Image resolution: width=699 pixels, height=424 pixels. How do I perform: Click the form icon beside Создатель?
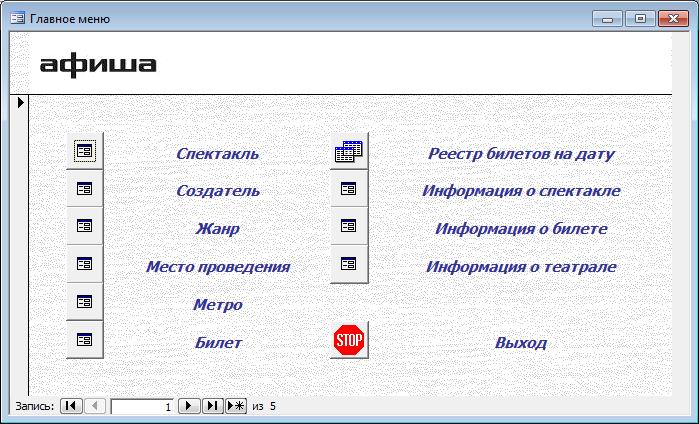85,189
